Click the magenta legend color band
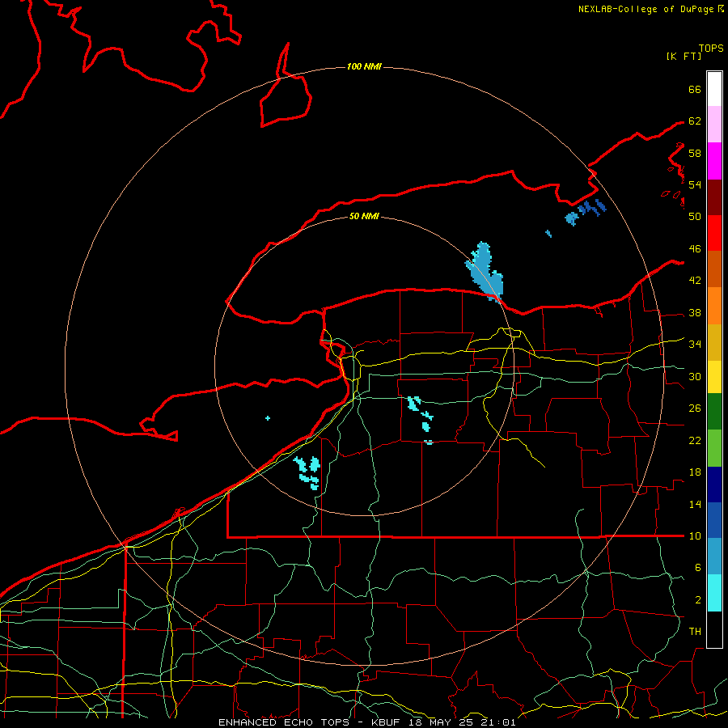 [714, 161]
